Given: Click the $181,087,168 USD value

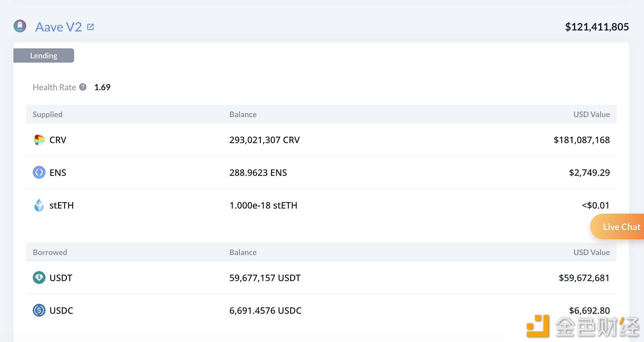Looking at the screenshot, I should tap(582, 140).
